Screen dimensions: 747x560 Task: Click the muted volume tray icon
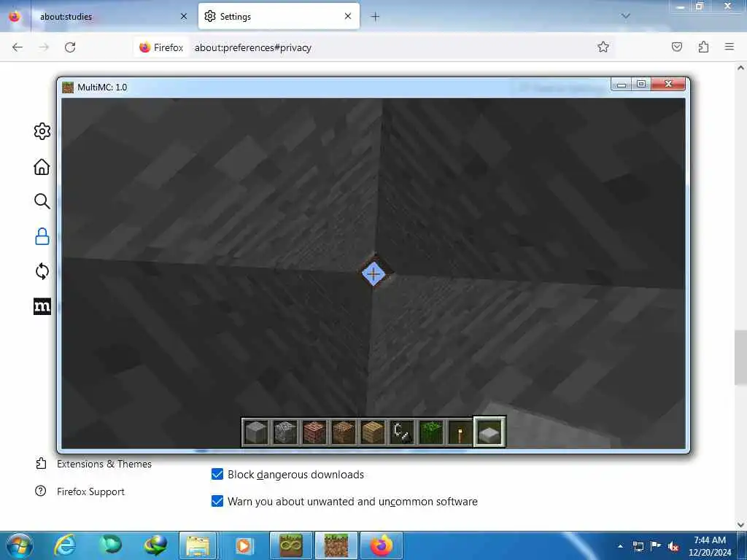pos(673,547)
